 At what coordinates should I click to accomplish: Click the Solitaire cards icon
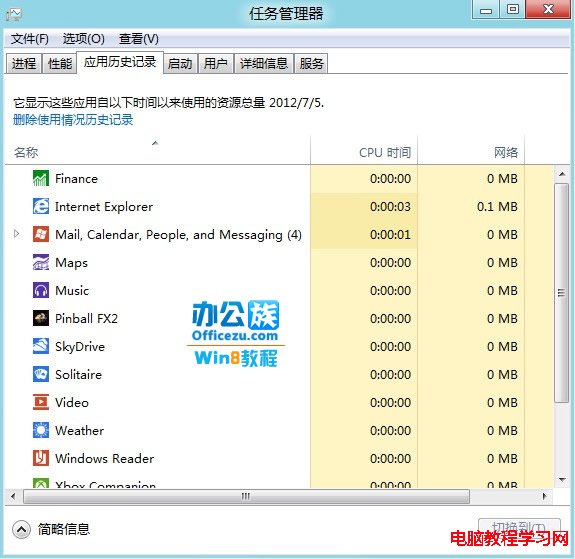pos(41,374)
